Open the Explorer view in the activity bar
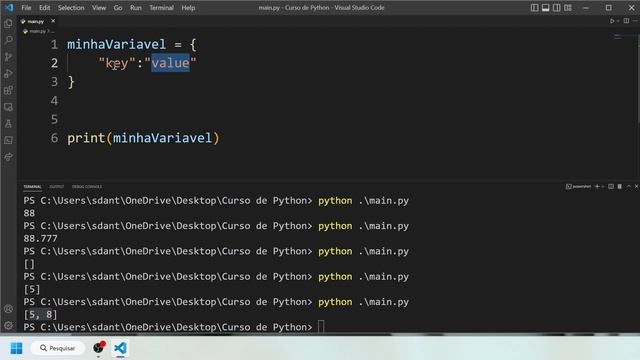This screenshot has height=360, width=640. (x=8, y=23)
